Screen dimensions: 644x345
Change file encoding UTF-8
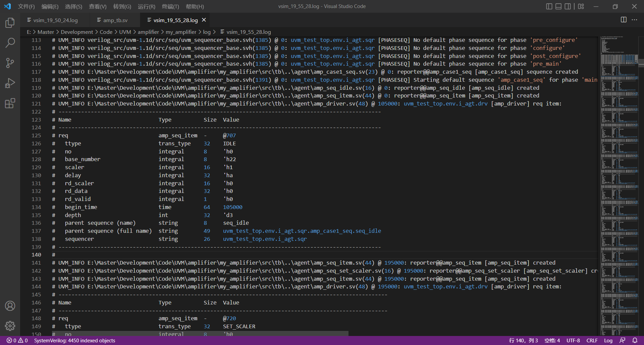click(573, 340)
